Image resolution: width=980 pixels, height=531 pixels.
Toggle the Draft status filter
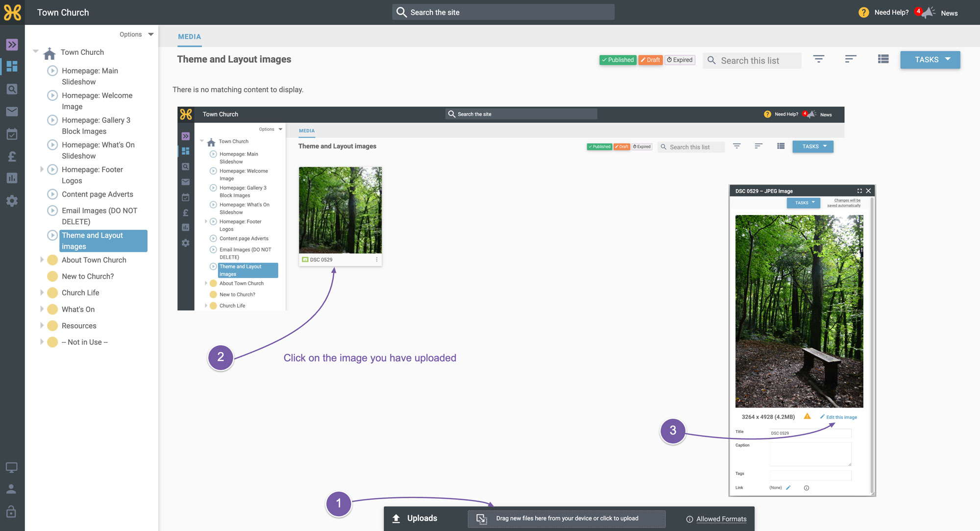pyautogui.click(x=650, y=60)
